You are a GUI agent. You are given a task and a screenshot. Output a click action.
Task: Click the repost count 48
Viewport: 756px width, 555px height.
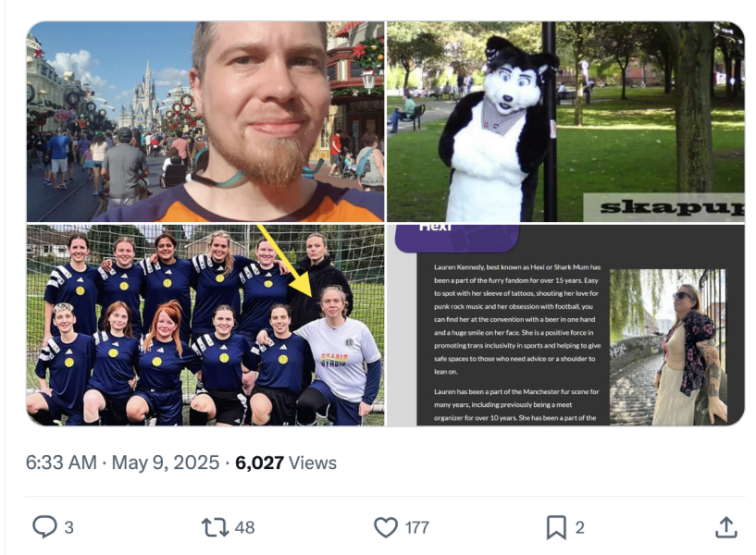click(x=244, y=527)
